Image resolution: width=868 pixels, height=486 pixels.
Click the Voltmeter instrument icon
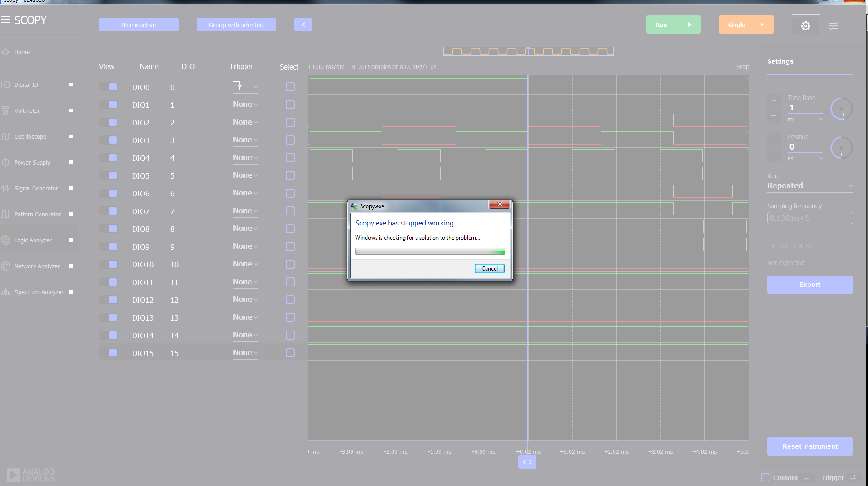(5, 110)
